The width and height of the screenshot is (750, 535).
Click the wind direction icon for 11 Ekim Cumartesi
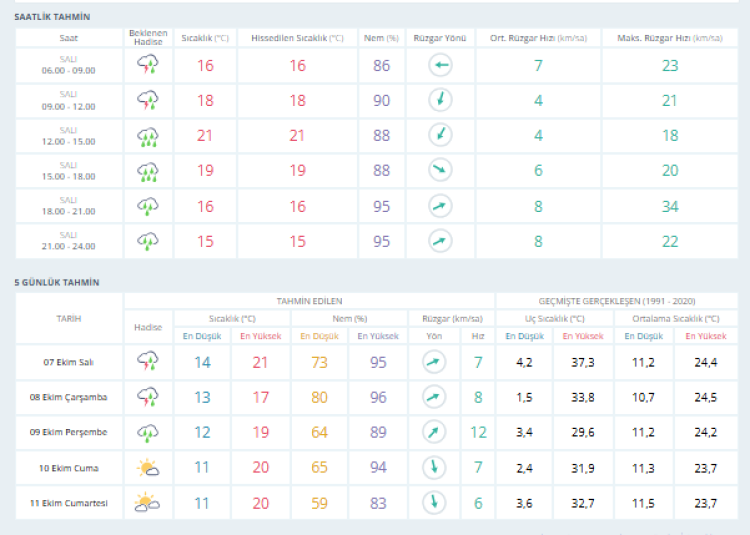pos(433,503)
